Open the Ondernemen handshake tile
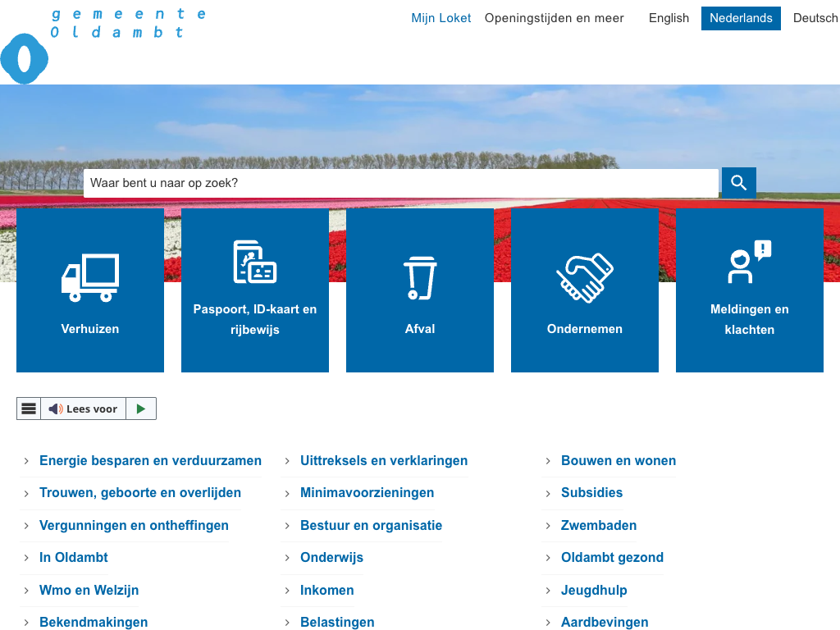This screenshot has height=630, width=840. click(585, 290)
